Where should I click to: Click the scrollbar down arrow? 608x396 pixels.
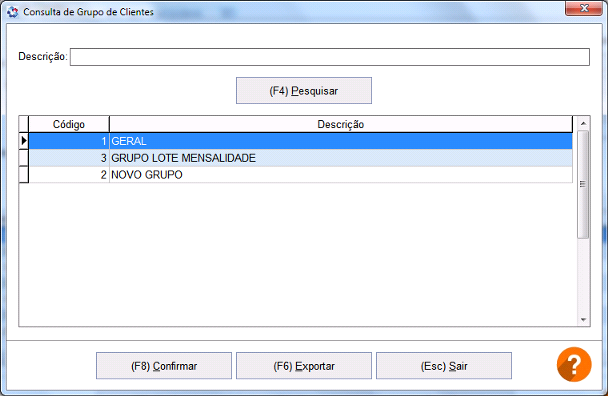tap(583, 320)
